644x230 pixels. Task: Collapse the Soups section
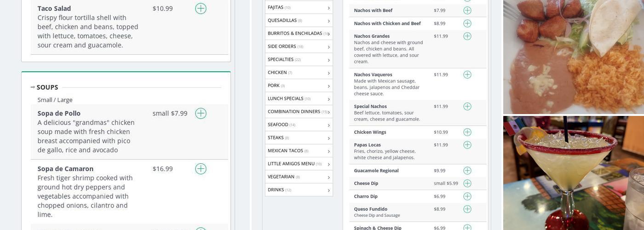(33, 87)
